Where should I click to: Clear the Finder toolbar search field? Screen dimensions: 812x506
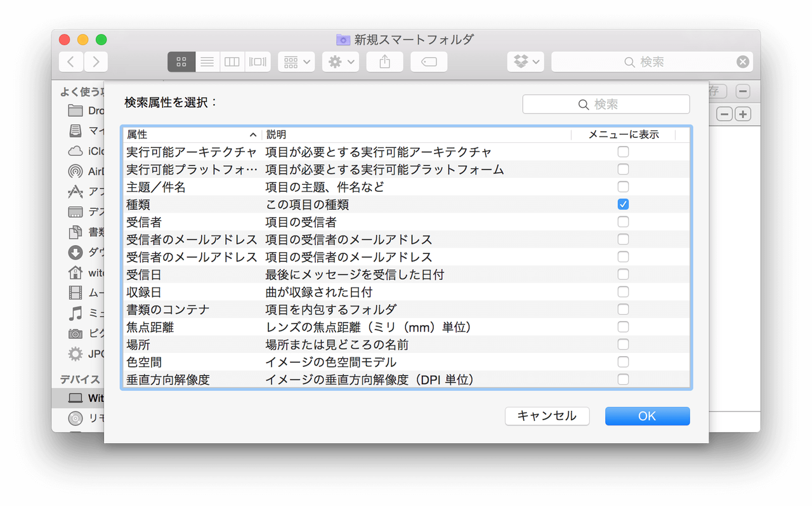[x=743, y=62]
